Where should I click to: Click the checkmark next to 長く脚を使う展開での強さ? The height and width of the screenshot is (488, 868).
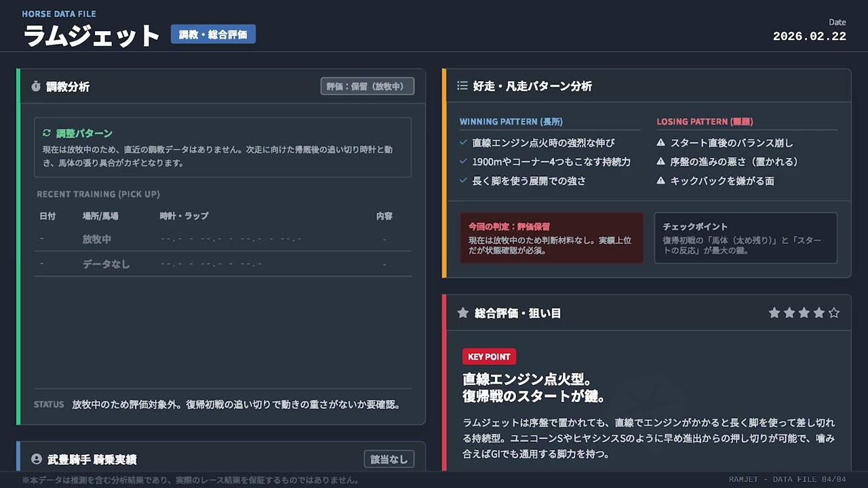(x=463, y=181)
